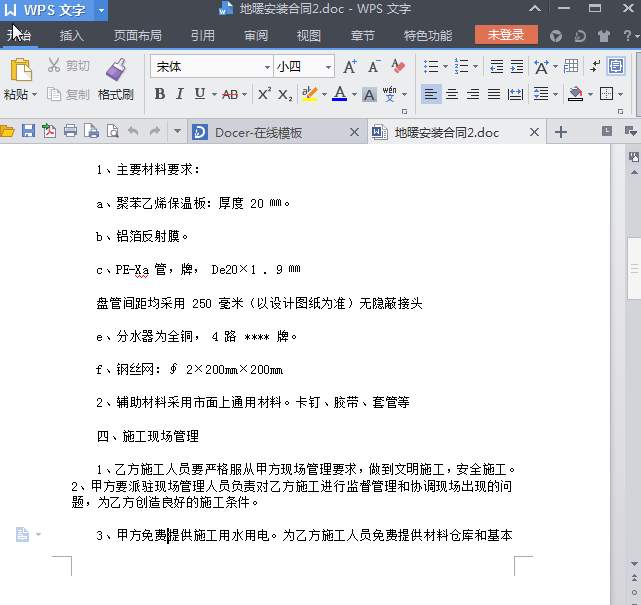Expand bullet list style dropdown
This screenshot has width=641, height=605.
tap(445, 66)
